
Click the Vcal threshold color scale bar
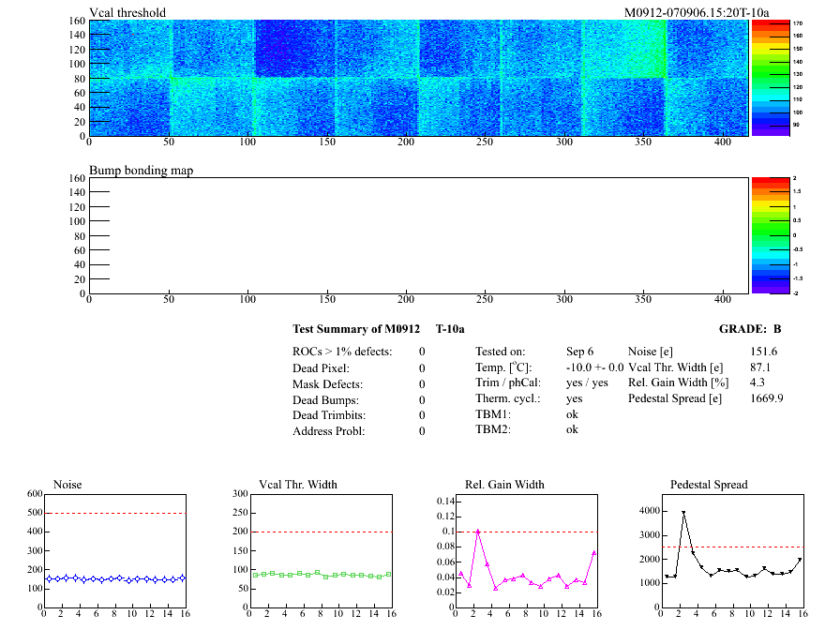click(770, 78)
